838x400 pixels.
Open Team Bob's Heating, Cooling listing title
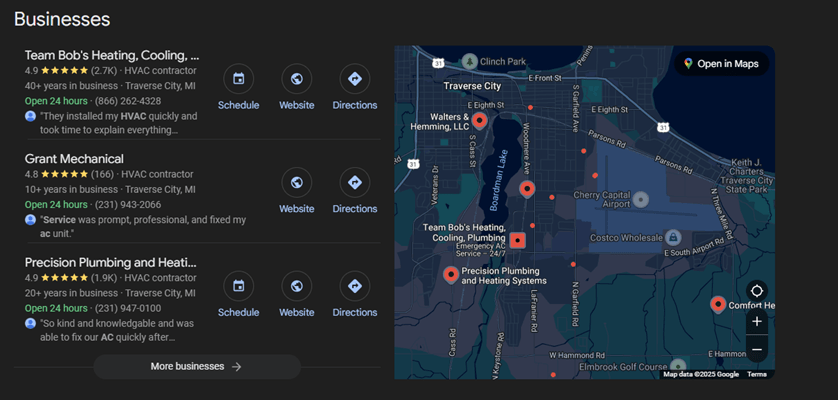pos(112,55)
